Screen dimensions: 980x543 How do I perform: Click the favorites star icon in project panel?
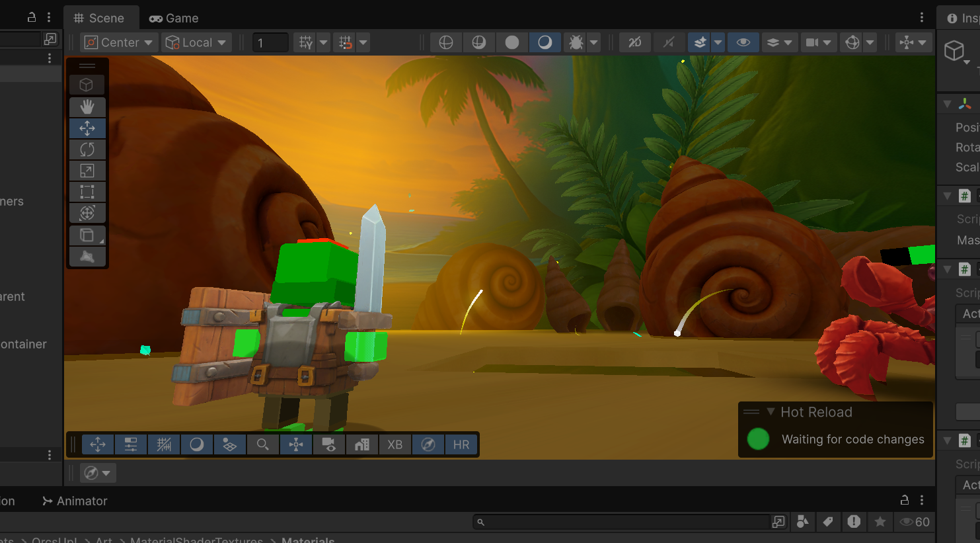(880, 522)
